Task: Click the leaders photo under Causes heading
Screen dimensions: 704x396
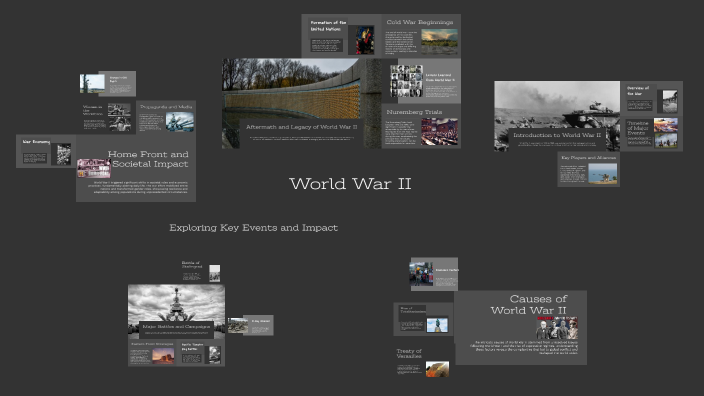Action: [557, 328]
